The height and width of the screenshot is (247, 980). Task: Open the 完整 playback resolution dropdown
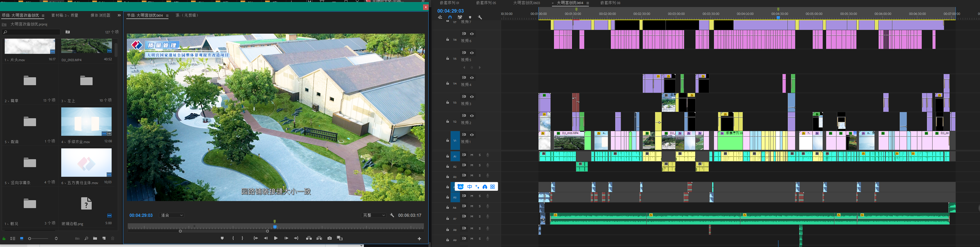click(x=374, y=215)
